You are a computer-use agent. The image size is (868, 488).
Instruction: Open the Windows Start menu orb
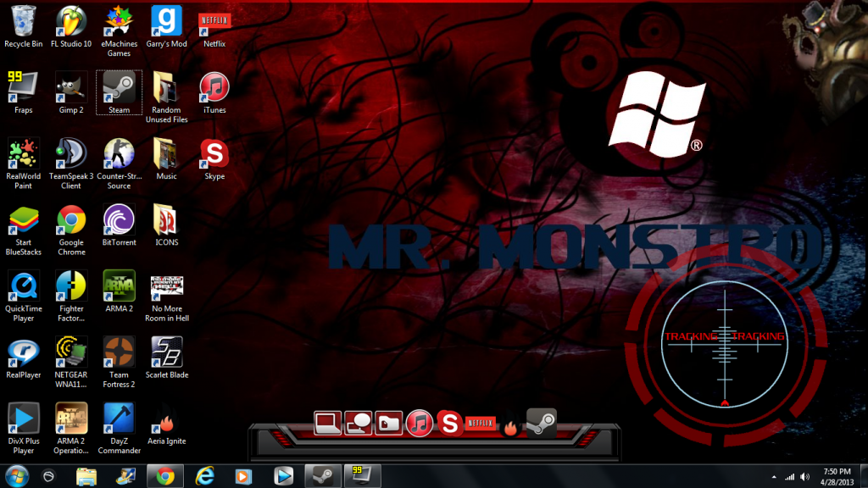[17, 475]
